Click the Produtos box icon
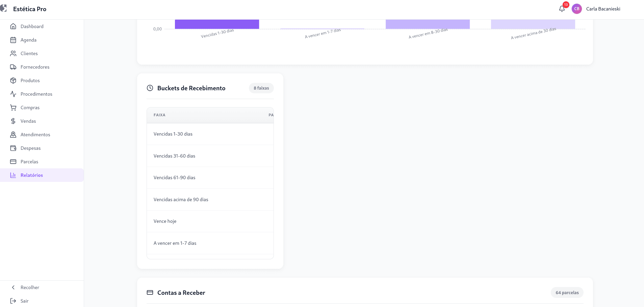This screenshot has height=307, width=644. click(x=13, y=80)
